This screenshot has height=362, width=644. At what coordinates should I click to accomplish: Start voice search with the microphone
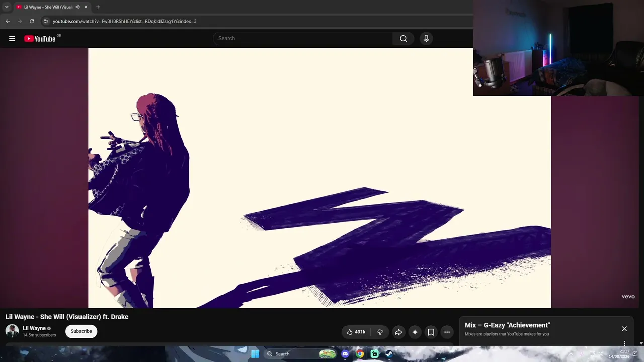tap(426, 39)
